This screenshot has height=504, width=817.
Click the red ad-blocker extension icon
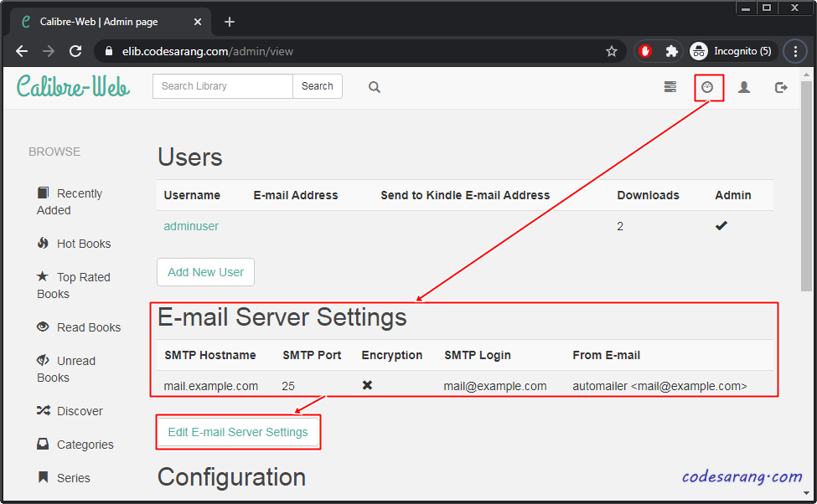[645, 51]
